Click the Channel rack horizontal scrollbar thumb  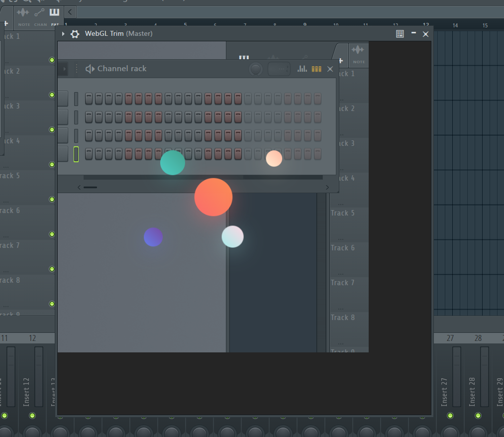click(91, 187)
